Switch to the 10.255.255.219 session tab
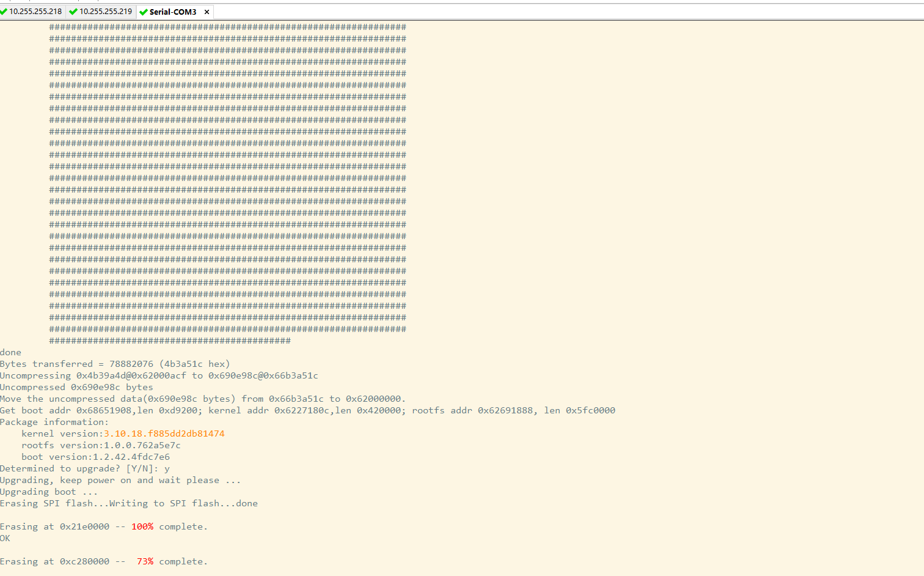This screenshot has height=576, width=924. (x=101, y=12)
